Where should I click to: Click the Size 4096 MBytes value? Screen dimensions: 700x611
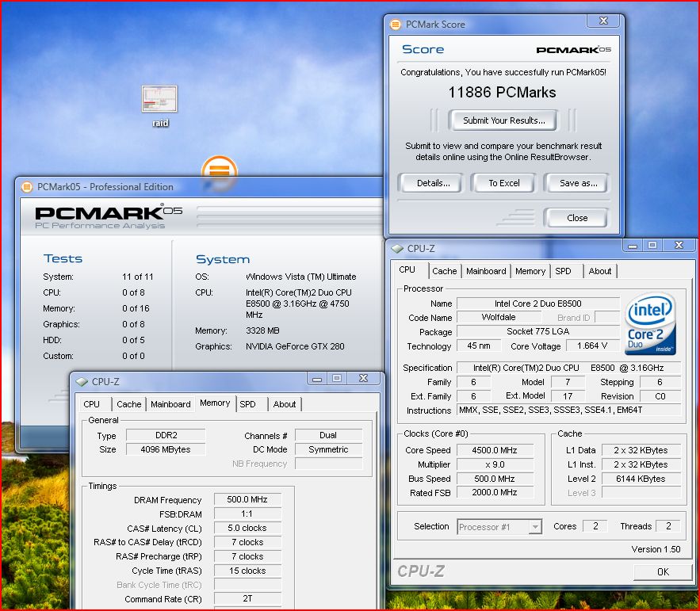(x=166, y=449)
